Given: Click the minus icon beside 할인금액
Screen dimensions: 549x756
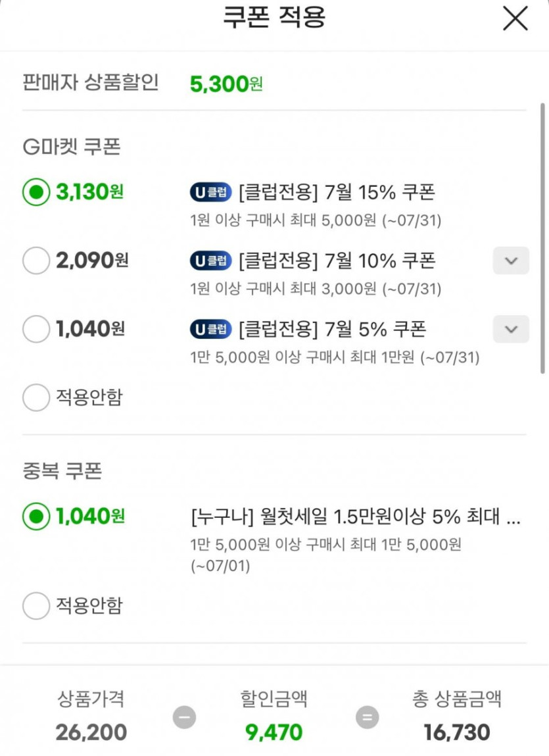Looking at the screenshot, I should pos(184,717).
